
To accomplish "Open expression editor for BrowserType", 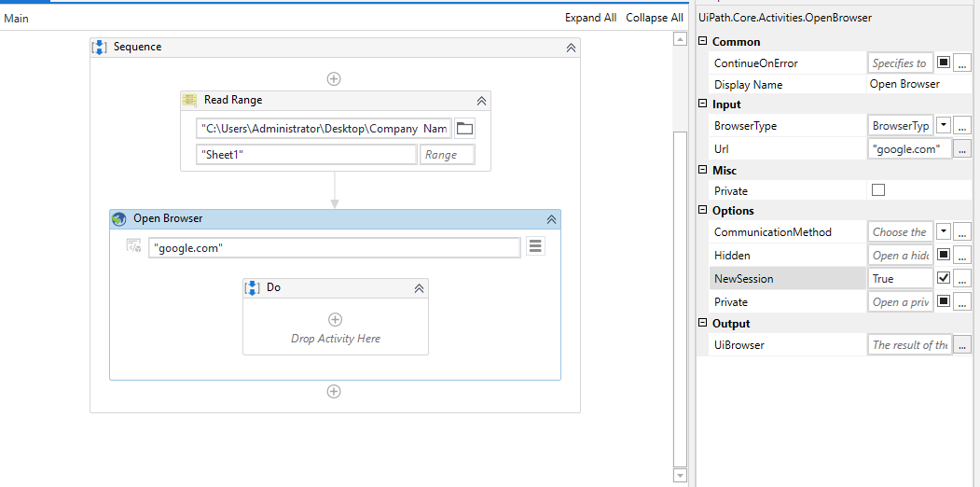I will pyautogui.click(x=962, y=126).
